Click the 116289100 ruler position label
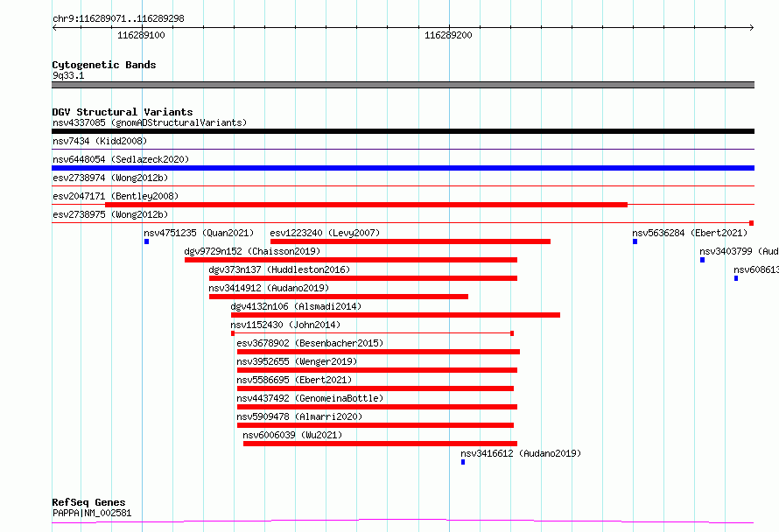The image size is (779, 532). pos(141,35)
